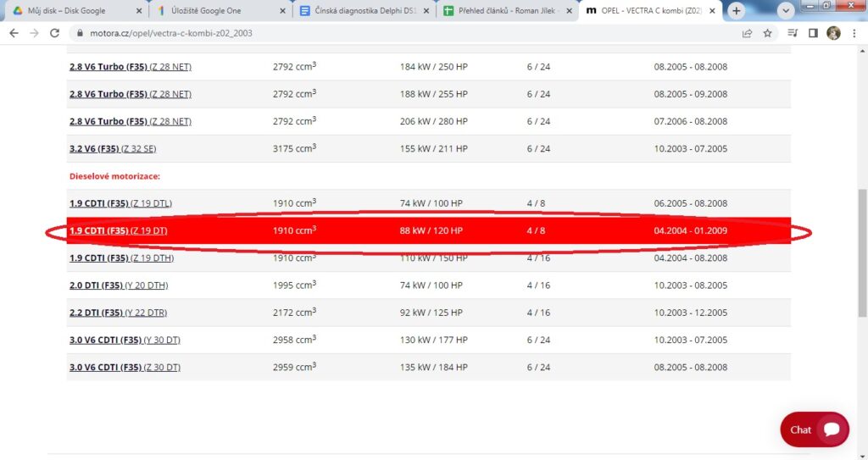Image resolution: width=868 pixels, height=460 pixels.
Task: Close the Úložiště Google One tab
Action: (283, 10)
